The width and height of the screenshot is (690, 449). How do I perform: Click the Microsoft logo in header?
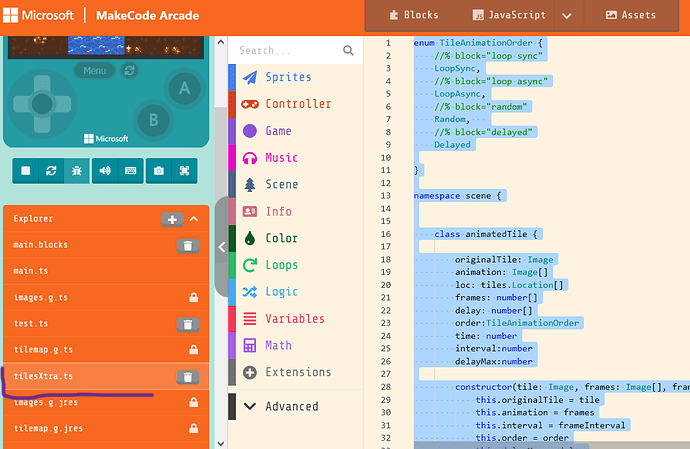(x=38, y=15)
